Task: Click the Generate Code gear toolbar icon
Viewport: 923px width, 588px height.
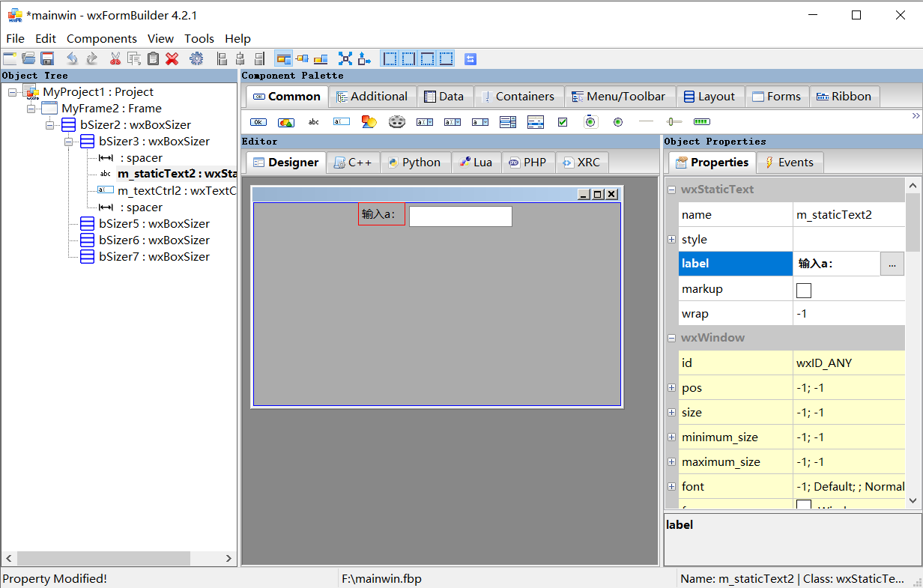Action: (196, 58)
